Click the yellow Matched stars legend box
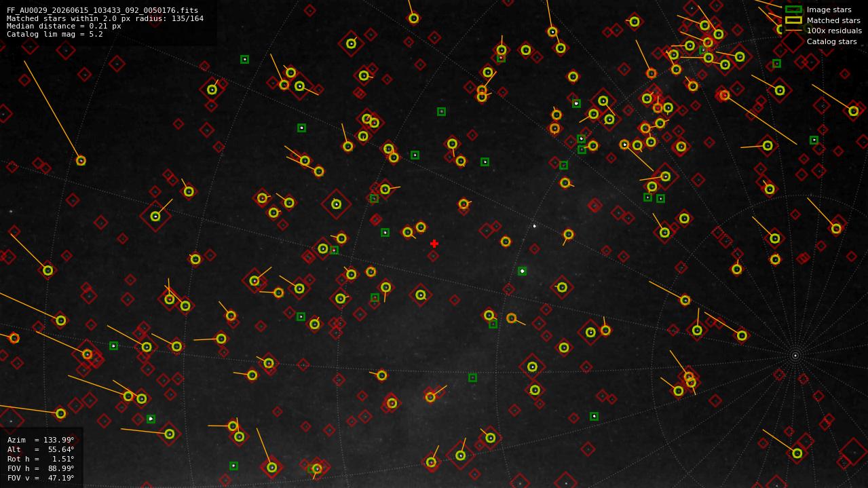Viewport: 868px width, 488px height. pyautogui.click(x=793, y=20)
